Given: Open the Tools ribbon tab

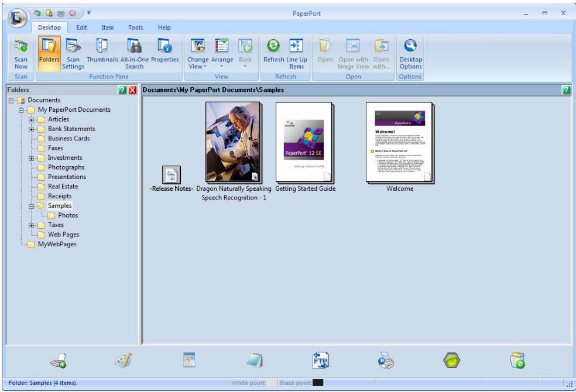Looking at the screenshot, I should click(x=136, y=27).
